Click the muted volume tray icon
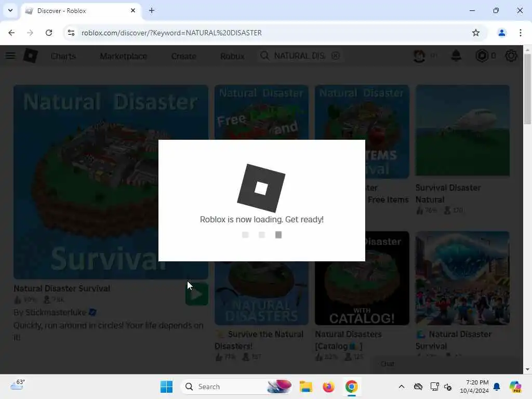This screenshot has height=399, width=532. (x=448, y=387)
